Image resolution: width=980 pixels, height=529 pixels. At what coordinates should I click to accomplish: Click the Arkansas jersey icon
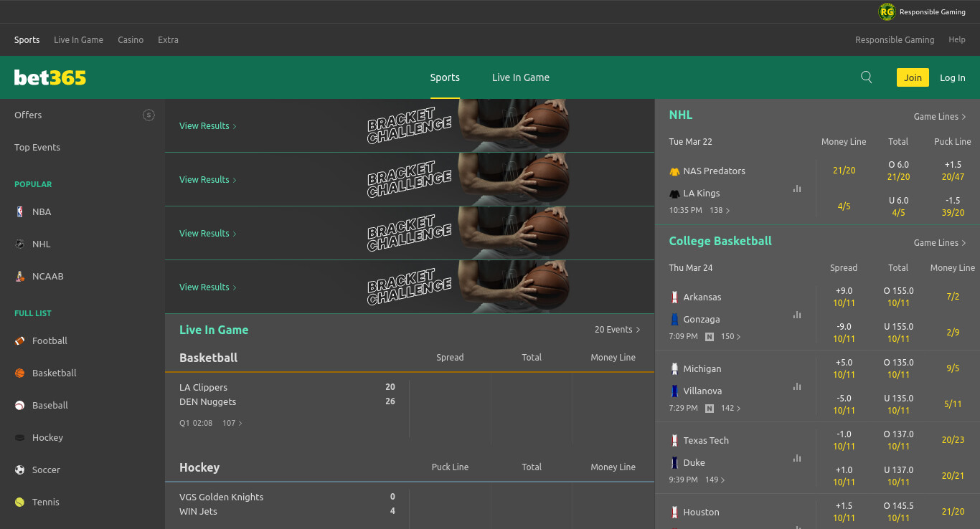point(674,297)
